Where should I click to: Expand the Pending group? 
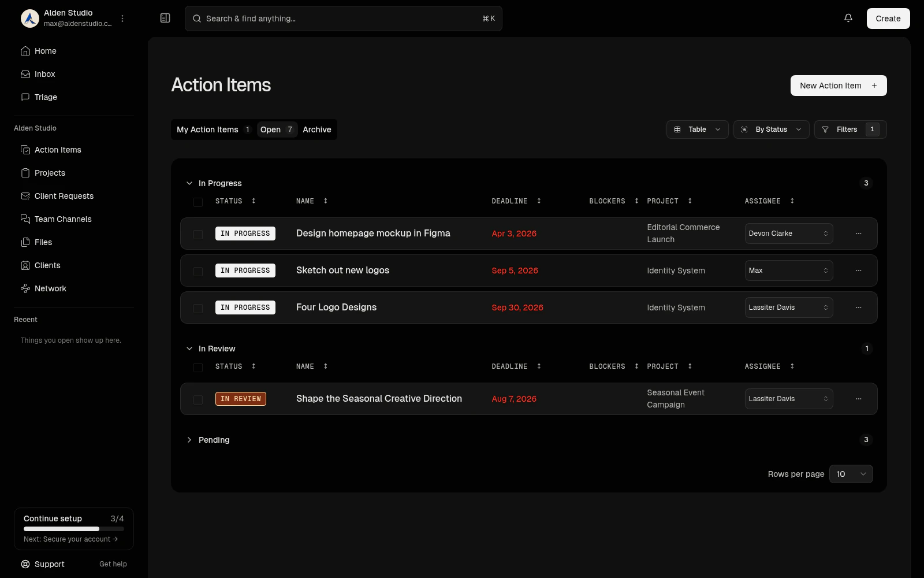[189, 440]
